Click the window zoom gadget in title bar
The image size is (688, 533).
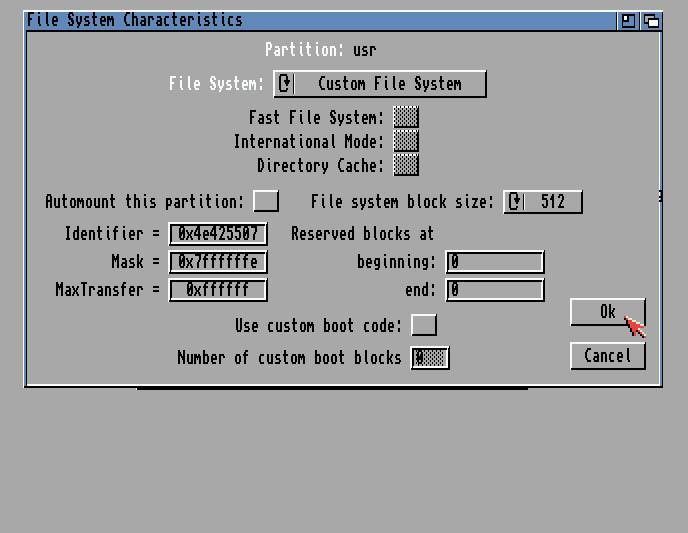(x=628, y=20)
